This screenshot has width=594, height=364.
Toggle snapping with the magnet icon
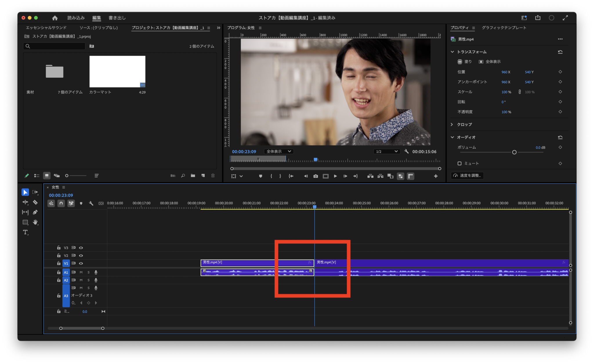point(61,203)
